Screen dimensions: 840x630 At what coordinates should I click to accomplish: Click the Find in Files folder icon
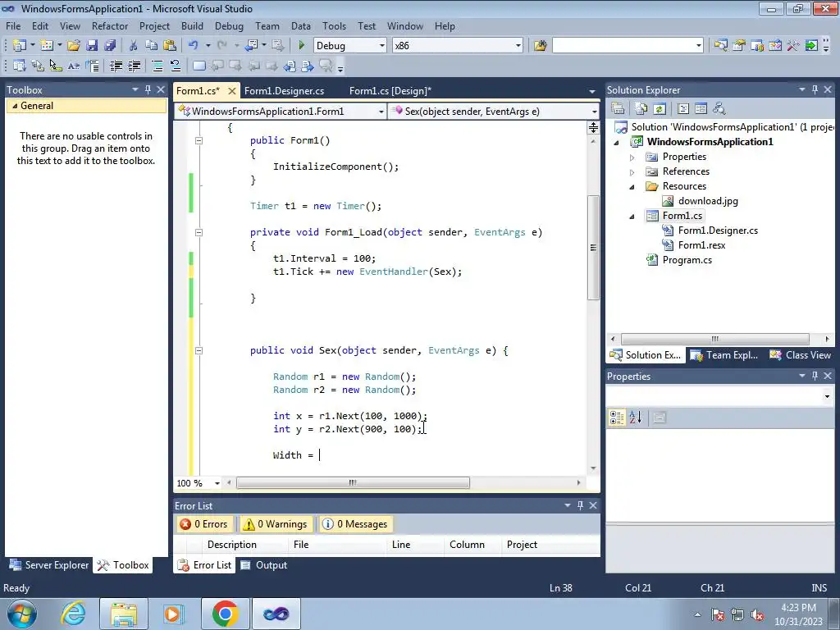[540, 46]
